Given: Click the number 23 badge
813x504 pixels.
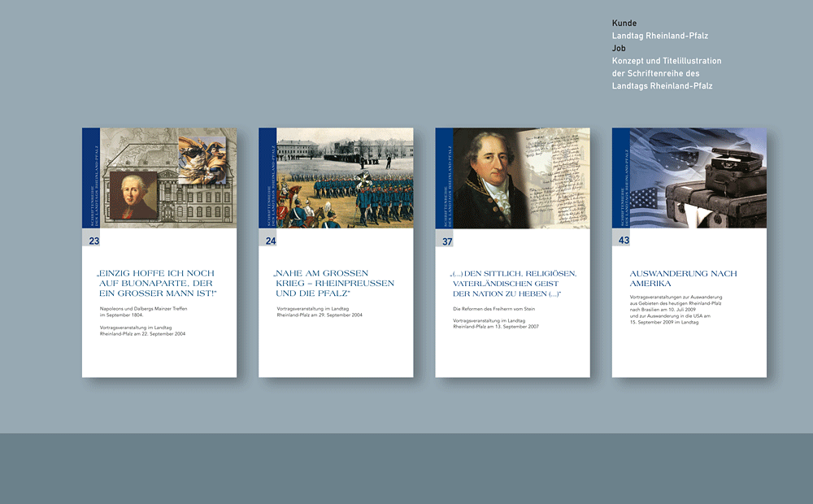Looking at the screenshot, I should (x=94, y=241).
